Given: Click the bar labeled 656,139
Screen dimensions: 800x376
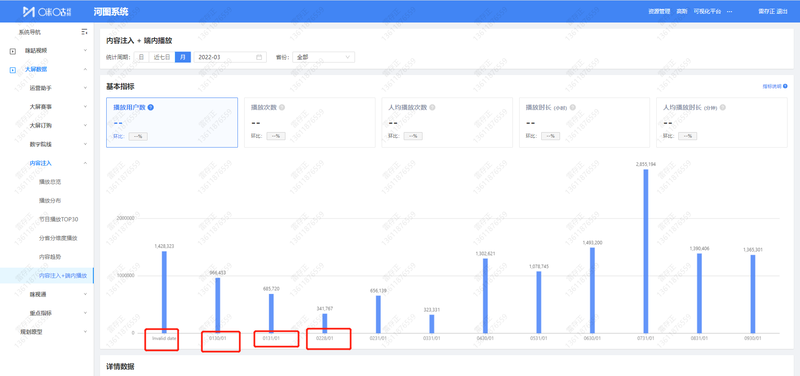Looking at the screenshot, I should pos(378,314).
